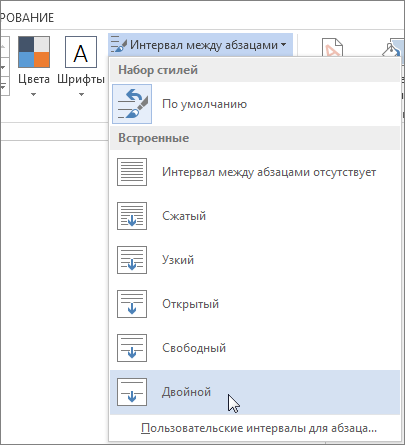Click the Двойной spacing icon
This screenshot has width=405, height=445.
[132, 392]
